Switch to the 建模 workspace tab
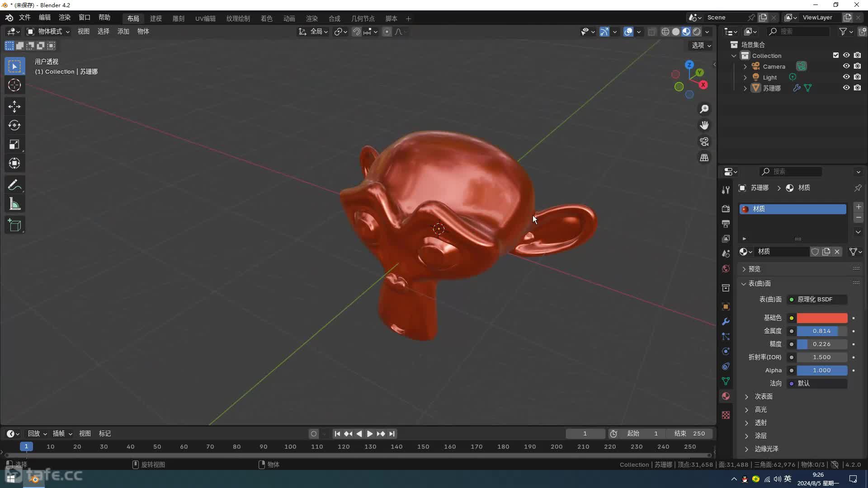868x488 pixels. [156, 19]
